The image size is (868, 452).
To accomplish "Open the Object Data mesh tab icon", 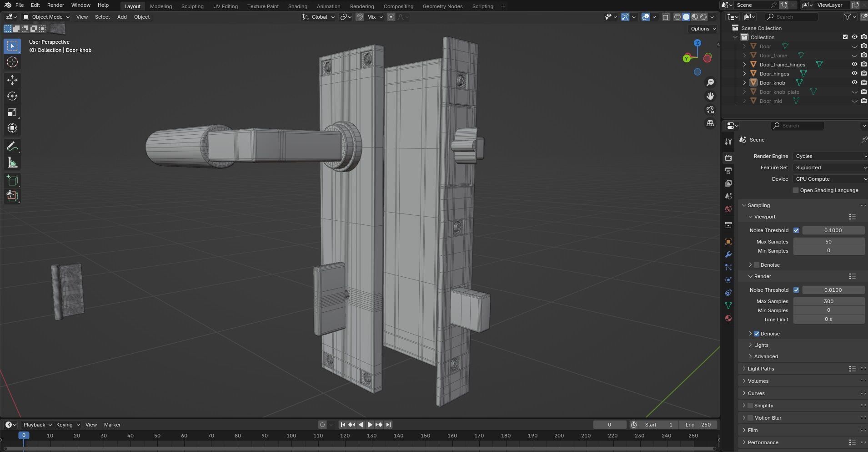I will (x=728, y=305).
